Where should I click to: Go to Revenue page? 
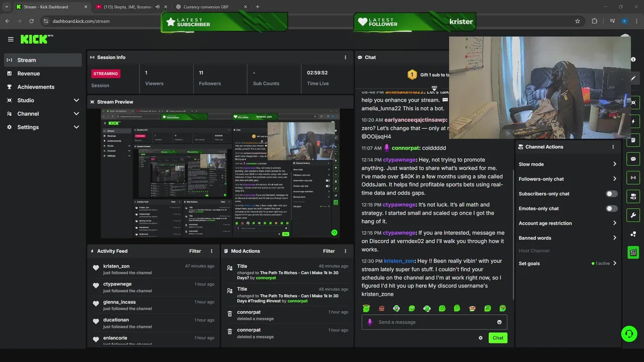tap(43, 73)
